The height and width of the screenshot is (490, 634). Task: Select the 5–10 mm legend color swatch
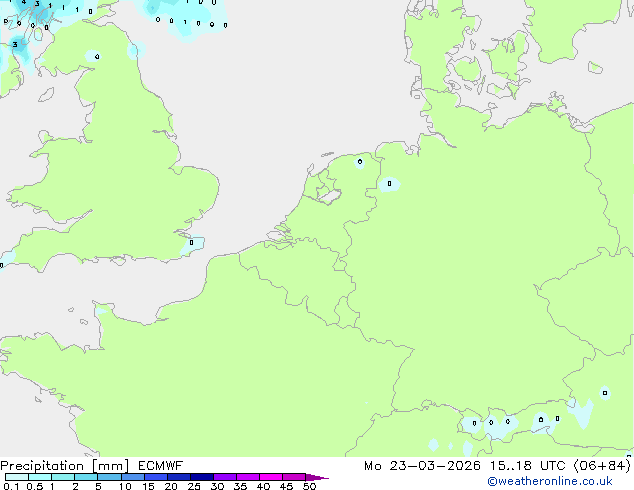coord(109,477)
